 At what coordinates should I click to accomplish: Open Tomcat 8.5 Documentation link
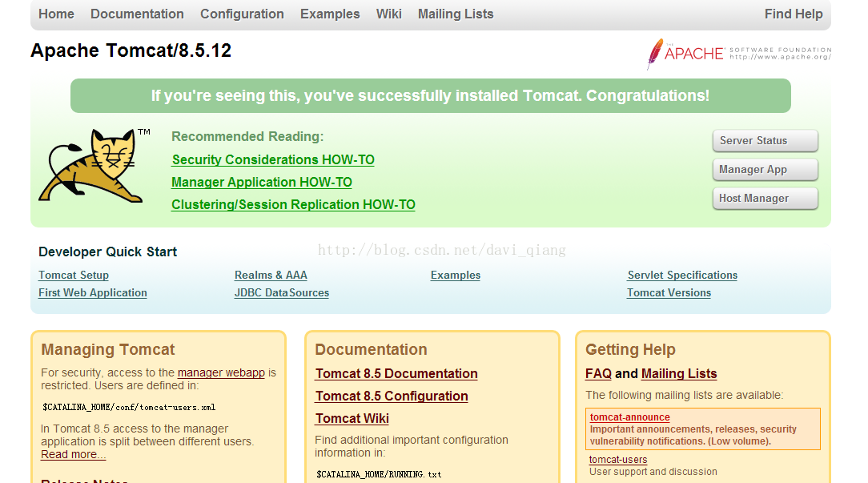tap(396, 374)
